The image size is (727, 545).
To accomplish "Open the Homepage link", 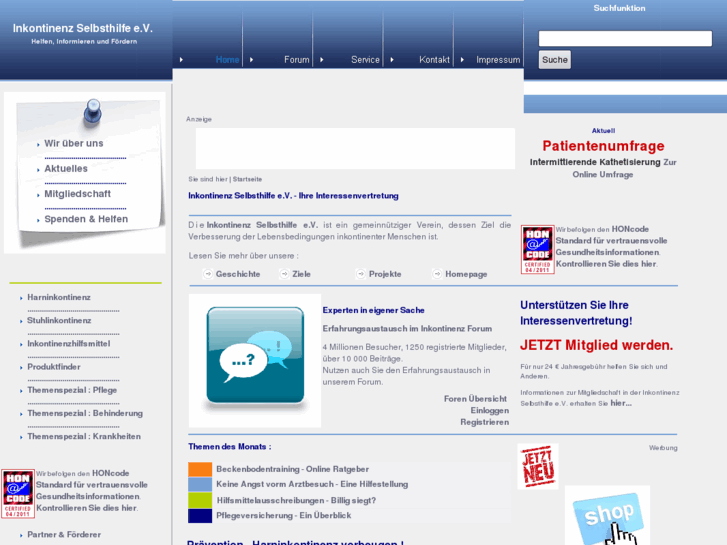I will click(x=466, y=274).
